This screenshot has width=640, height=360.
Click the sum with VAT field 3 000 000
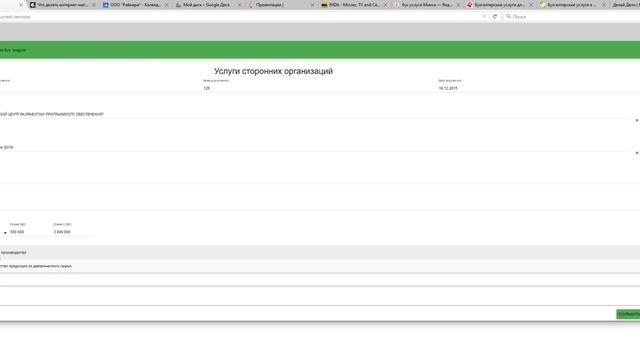click(x=74, y=232)
